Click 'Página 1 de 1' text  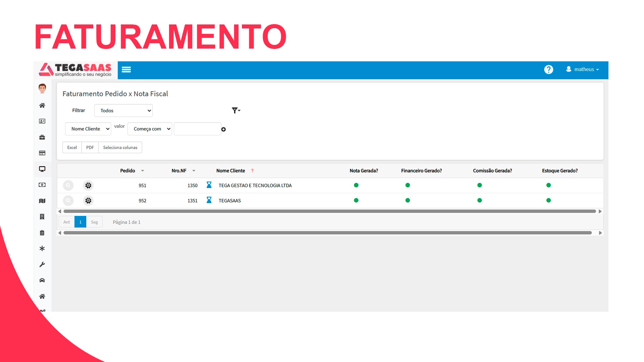pyautogui.click(x=126, y=222)
